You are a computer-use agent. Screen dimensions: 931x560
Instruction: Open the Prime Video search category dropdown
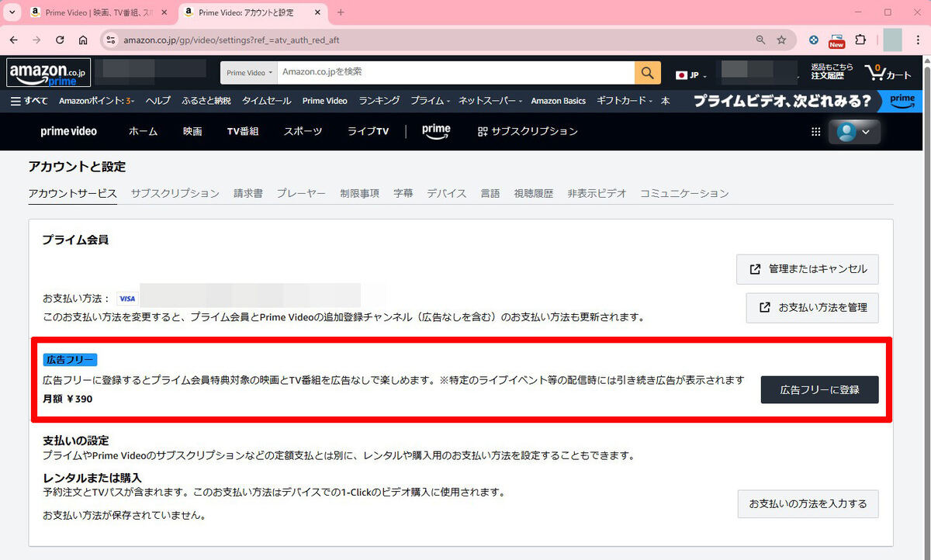click(249, 73)
